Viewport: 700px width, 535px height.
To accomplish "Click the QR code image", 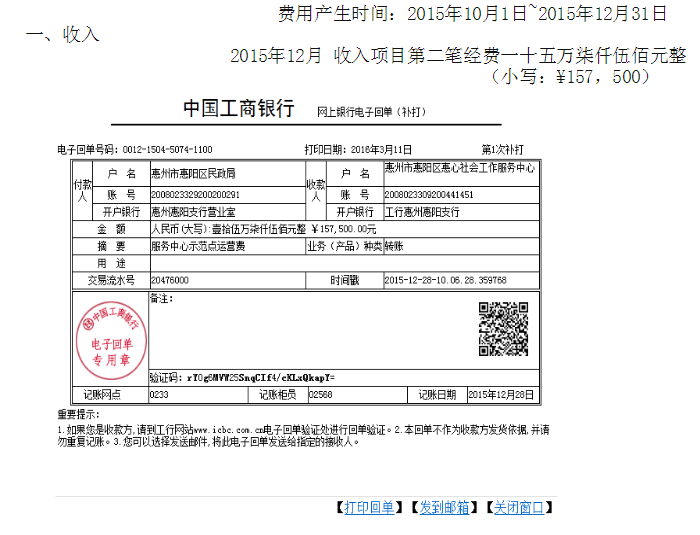I will point(503,329).
